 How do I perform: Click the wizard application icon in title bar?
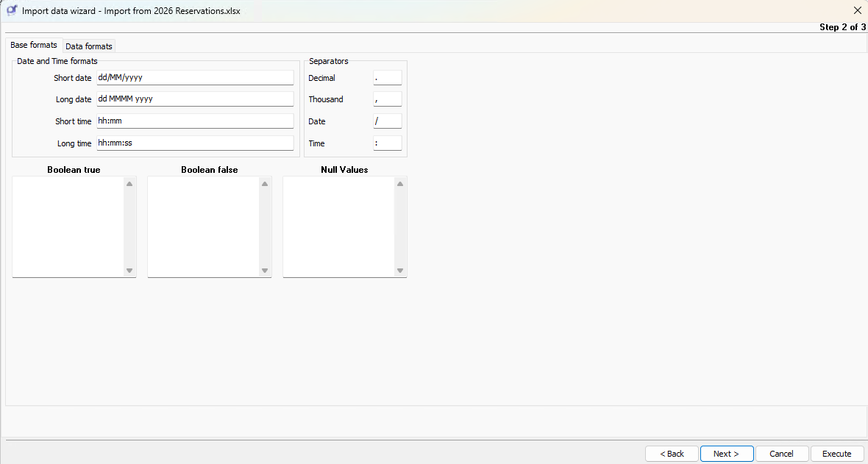[12, 11]
